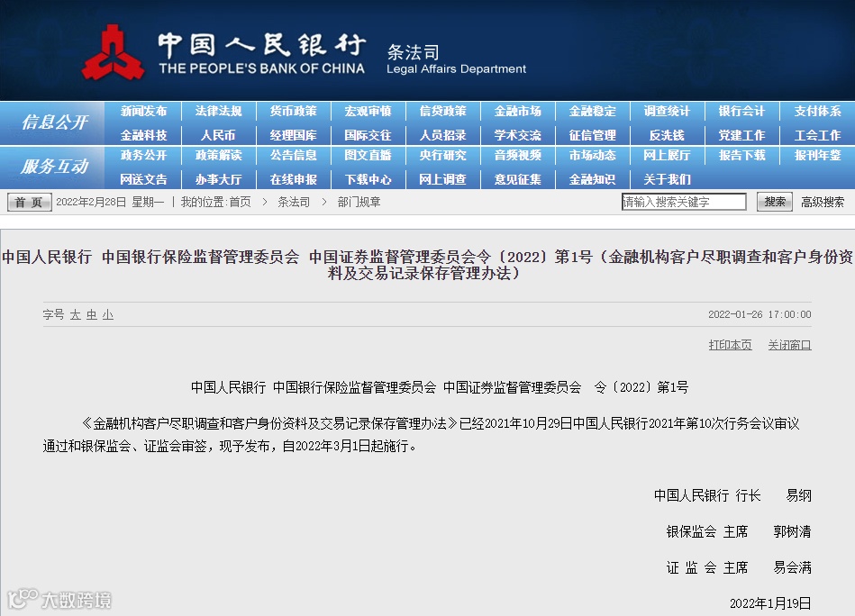Open 新闻发布 navigation item
The width and height of the screenshot is (855, 616).
[x=143, y=111]
